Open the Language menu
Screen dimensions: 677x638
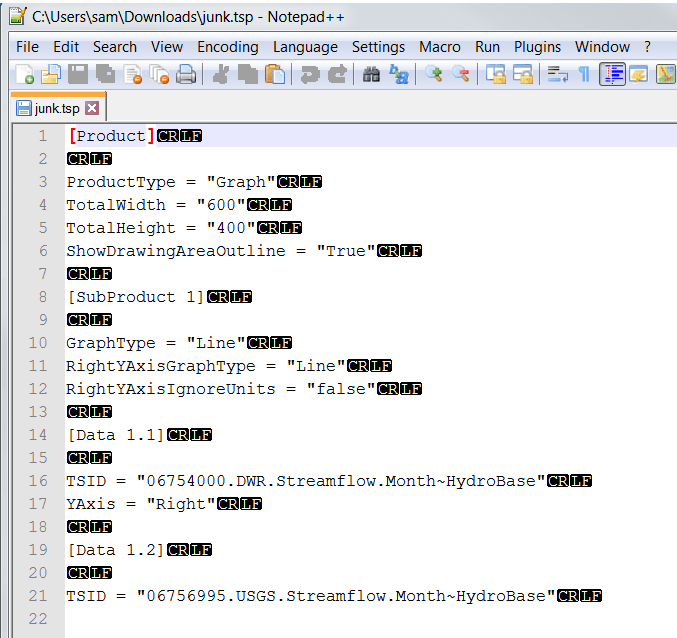[305, 47]
